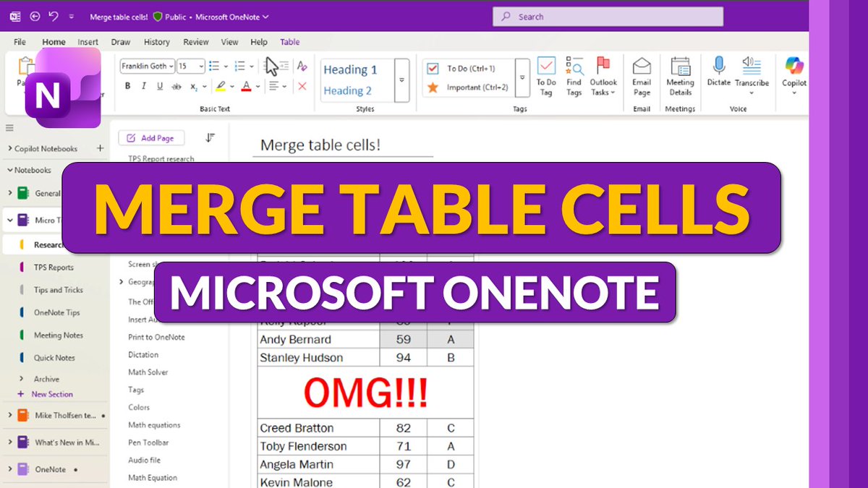Image resolution: width=868 pixels, height=488 pixels.
Task: Collapse the Notebooks list
Action: pos(10,171)
